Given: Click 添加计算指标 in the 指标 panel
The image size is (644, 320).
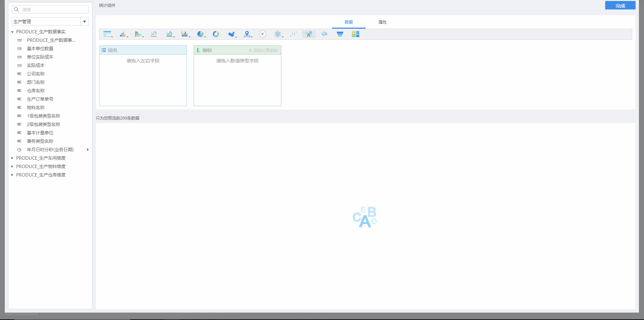Looking at the screenshot, I should (263, 50).
